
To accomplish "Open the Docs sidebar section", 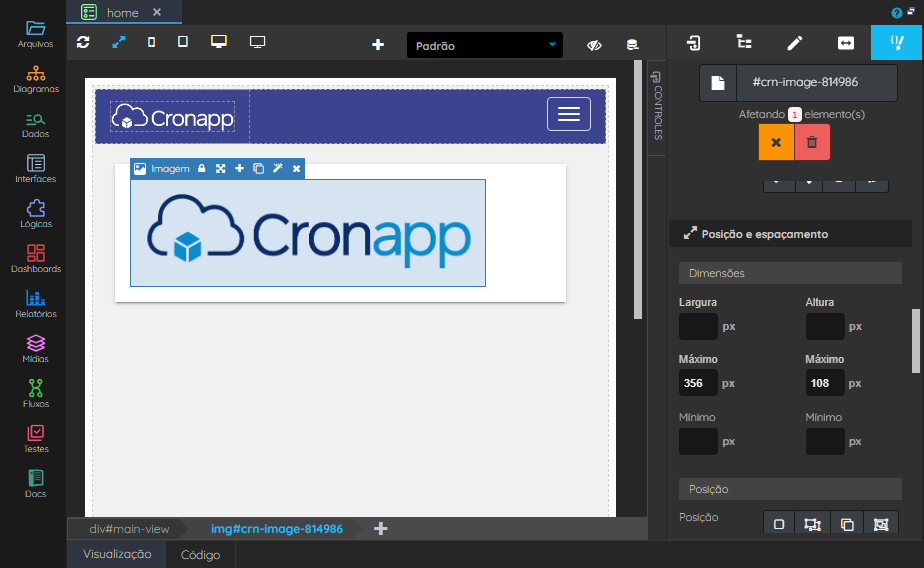I will pos(35,484).
